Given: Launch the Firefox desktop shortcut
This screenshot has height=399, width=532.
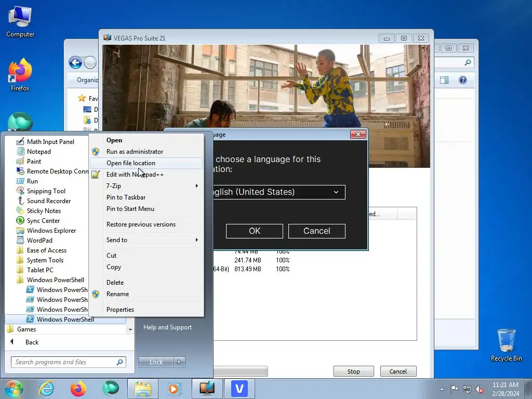Looking at the screenshot, I should (20, 75).
